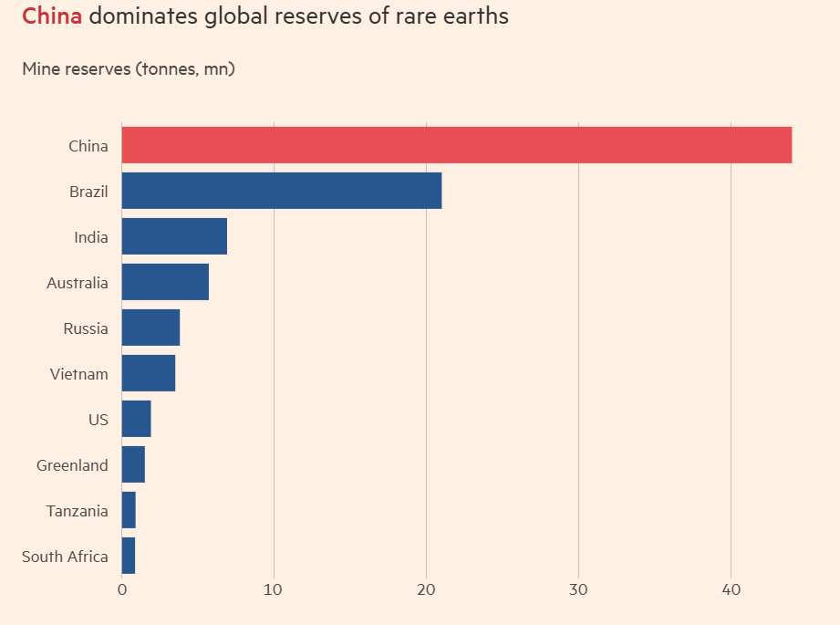The image size is (840, 625).
Task: Click the red China bar
Action: click(x=456, y=145)
